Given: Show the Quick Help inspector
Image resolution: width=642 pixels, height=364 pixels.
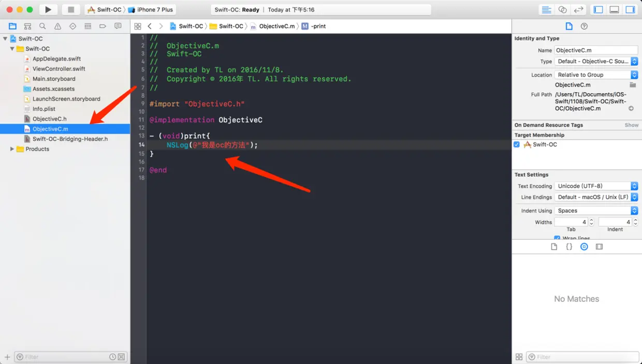Looking at the screenshot, I should [x=584, y=26].
